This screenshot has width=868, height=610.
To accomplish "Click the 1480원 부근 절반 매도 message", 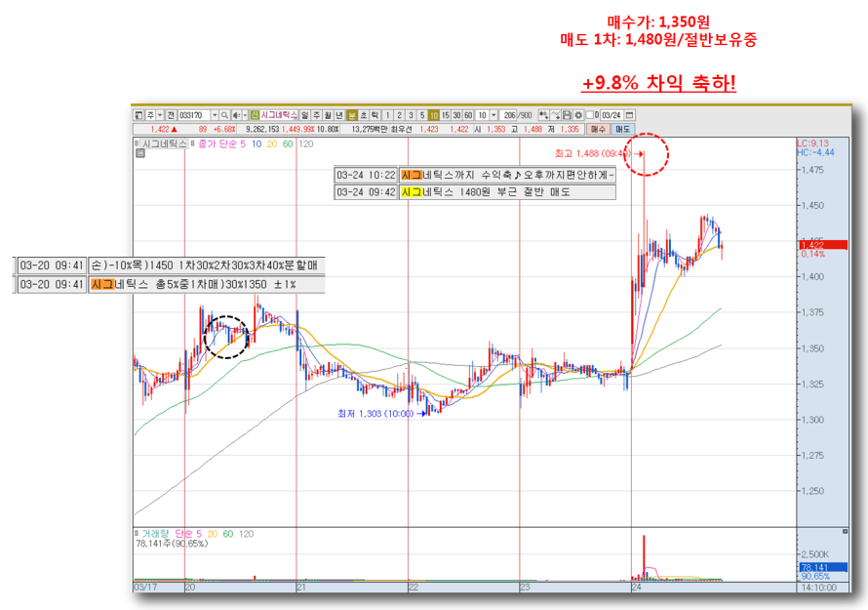I will pos(506,192).
